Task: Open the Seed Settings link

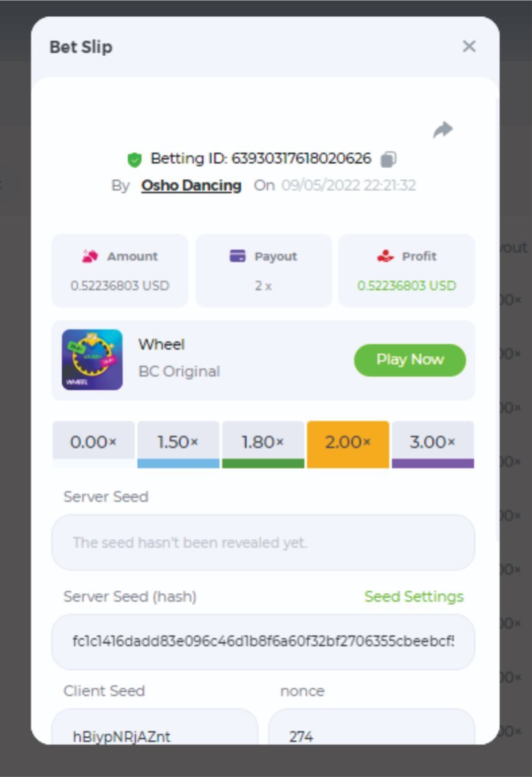Action: click(414, 596)
